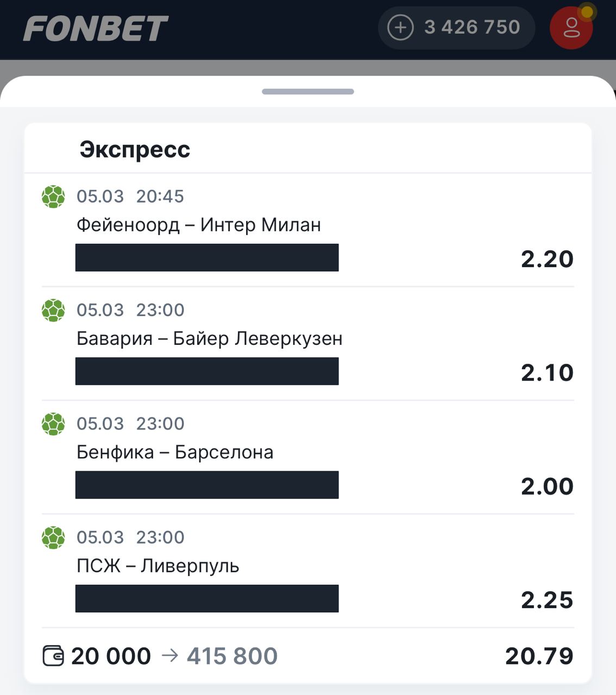Screen dimensions: 616x695
Task: Click the FONBET logo
Action: pyautogui.click(x=96, y=28)
